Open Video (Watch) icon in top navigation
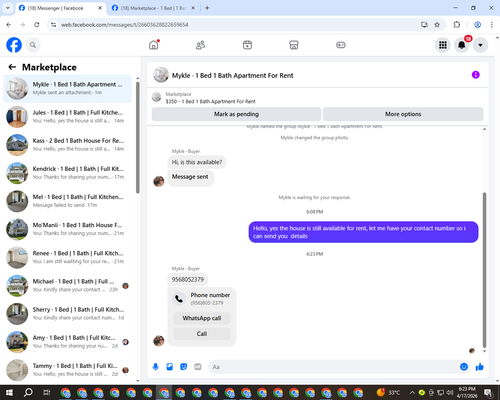500x400 pixels. [247, 45]
